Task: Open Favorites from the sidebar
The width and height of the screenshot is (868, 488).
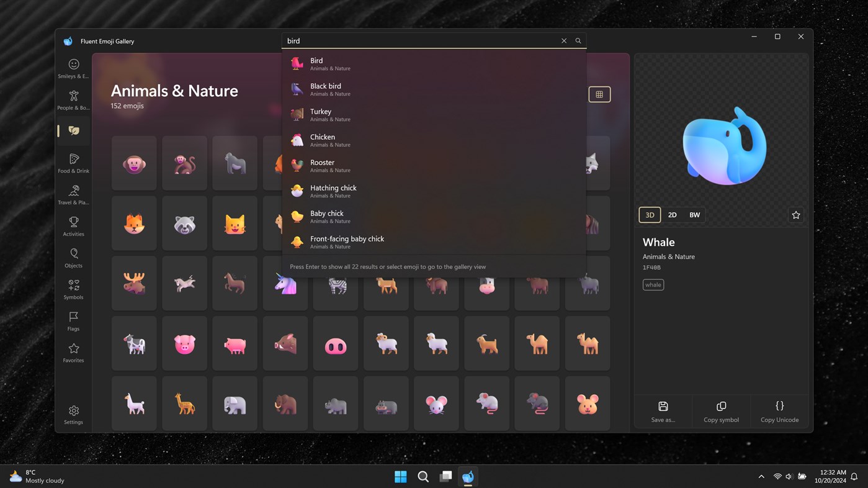Action: pos(73,351)
